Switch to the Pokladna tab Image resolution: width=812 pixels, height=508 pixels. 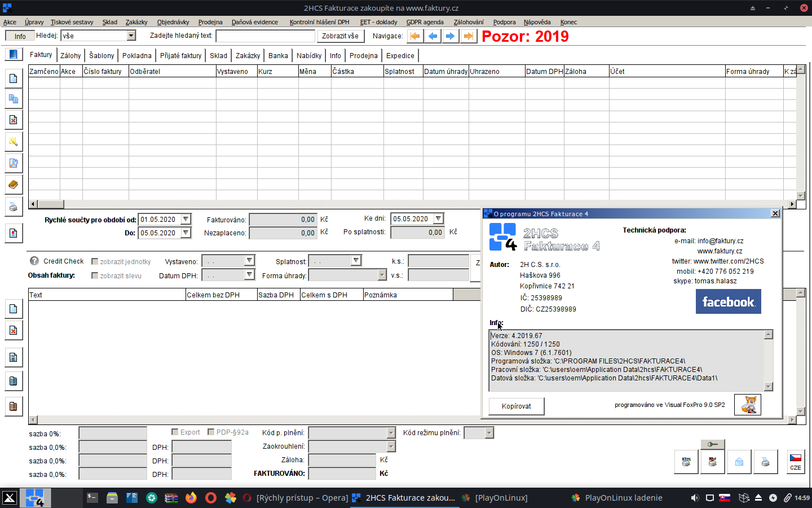(x=137, y=55)
